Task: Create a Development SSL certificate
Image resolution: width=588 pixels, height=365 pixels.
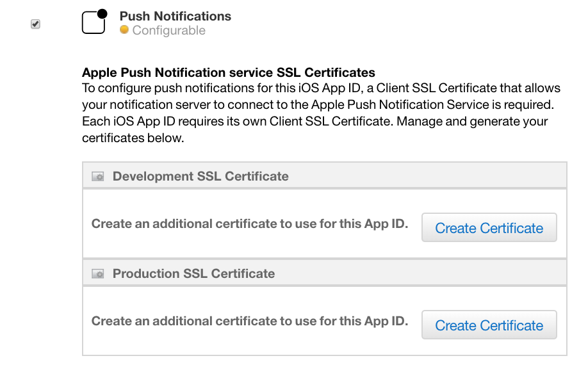Action: [489, 228]
